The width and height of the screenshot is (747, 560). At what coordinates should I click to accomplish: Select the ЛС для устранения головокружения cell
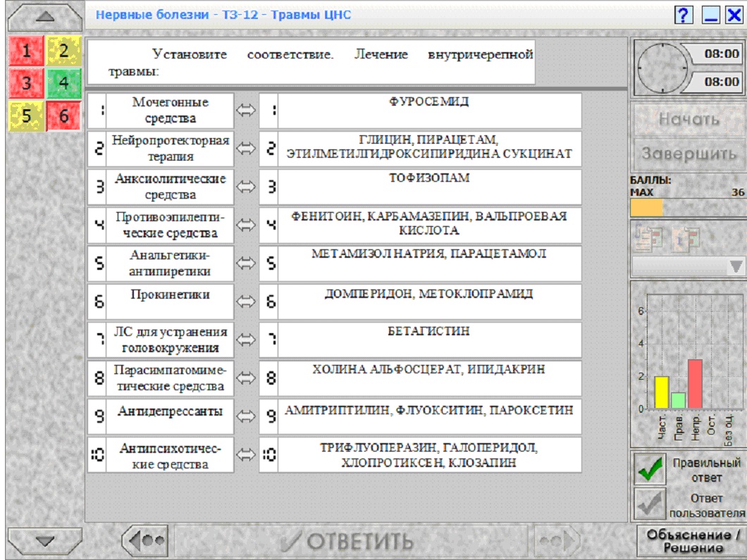pos(170,340)
